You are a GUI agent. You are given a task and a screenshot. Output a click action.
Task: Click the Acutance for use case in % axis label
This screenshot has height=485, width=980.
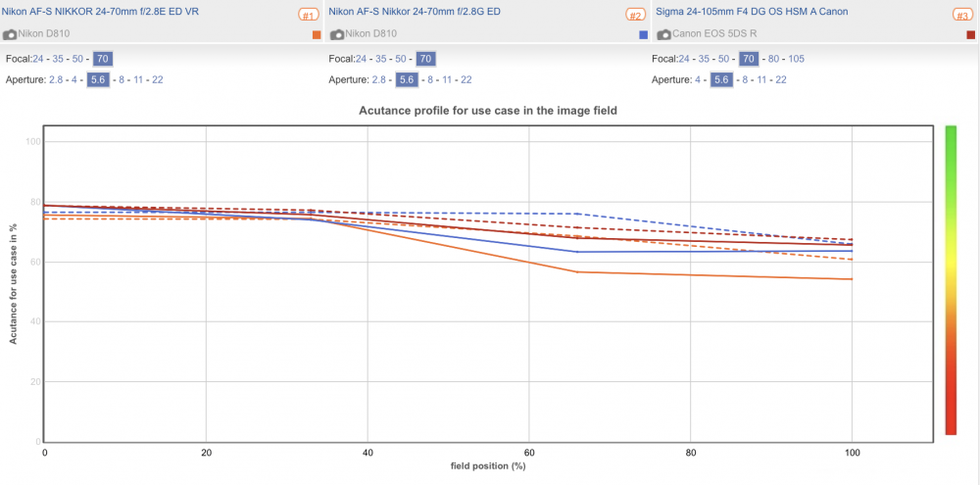point(13,284)
